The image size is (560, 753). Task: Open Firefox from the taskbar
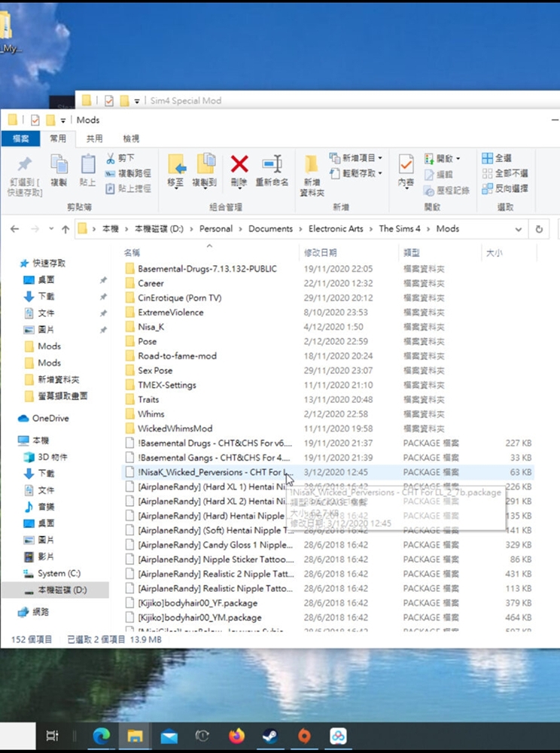[x=236, y=735]
